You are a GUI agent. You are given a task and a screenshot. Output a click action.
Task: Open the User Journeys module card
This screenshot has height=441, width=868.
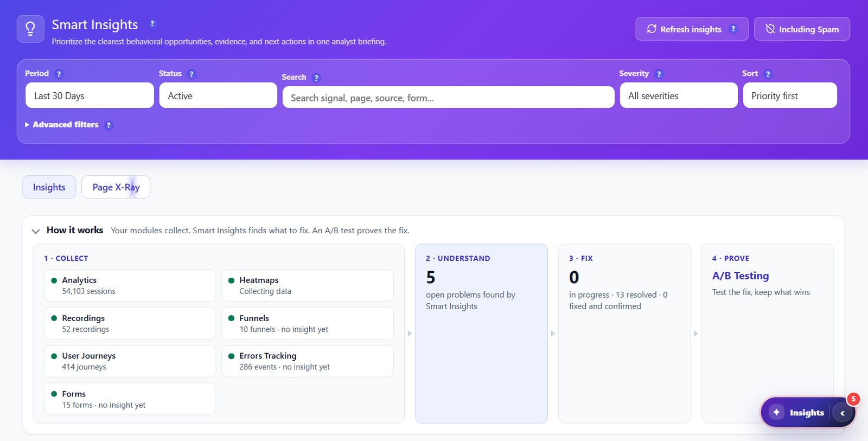pyautogui.click(x=130, y=361)
